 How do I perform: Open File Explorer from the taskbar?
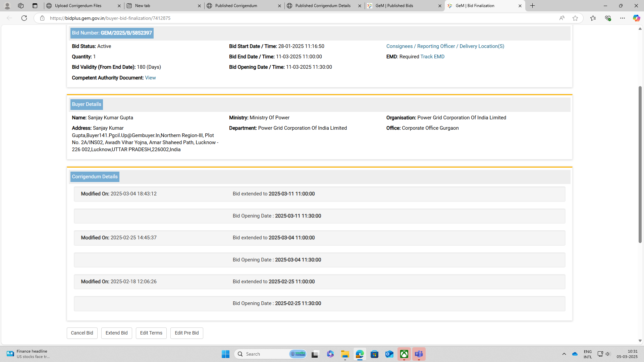click(345, 354)
